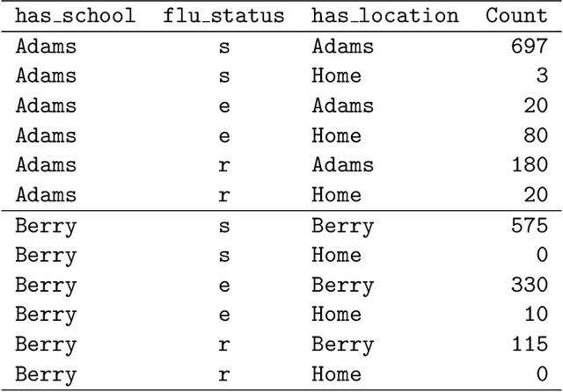Screen dimensions: 563x392
Task: Click the count value 575
Action: tap(529, 225)
